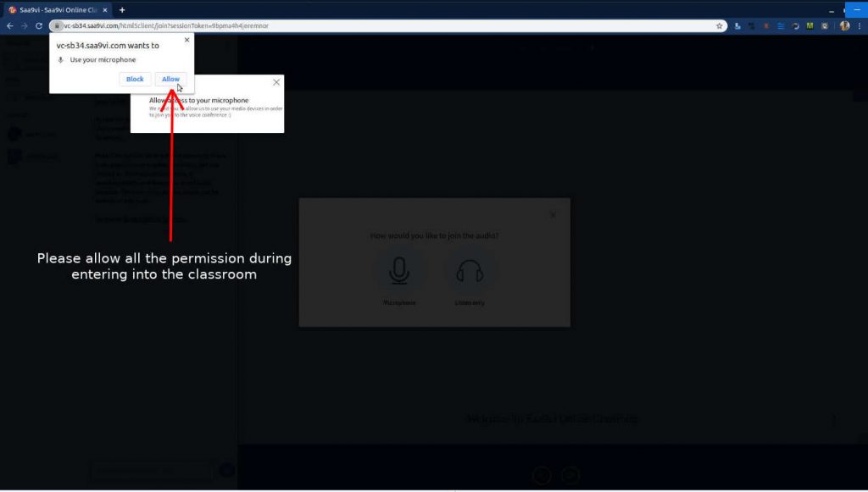
Task: Open a new browser tab
Action: pos(122,9)
